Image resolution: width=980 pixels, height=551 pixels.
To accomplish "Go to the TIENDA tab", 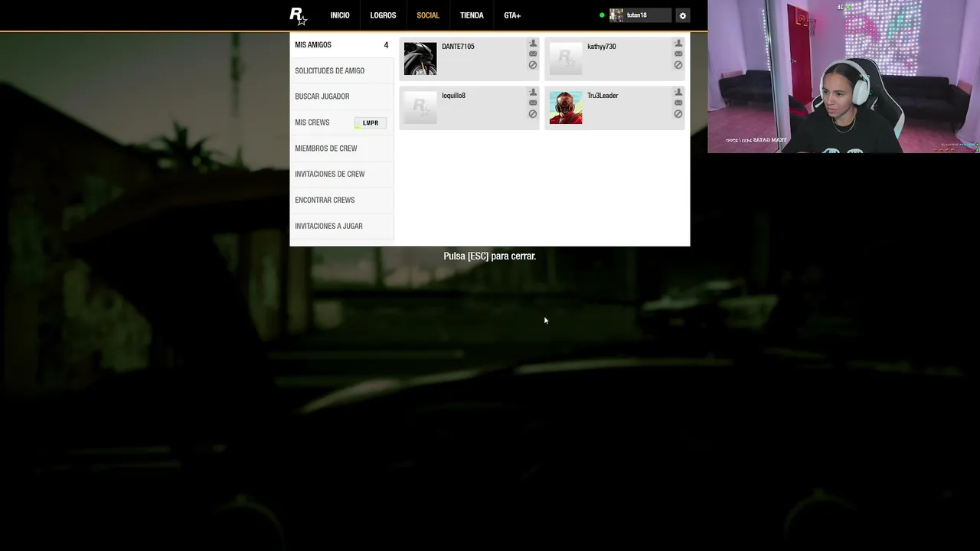I will click(x=472, y=15).
